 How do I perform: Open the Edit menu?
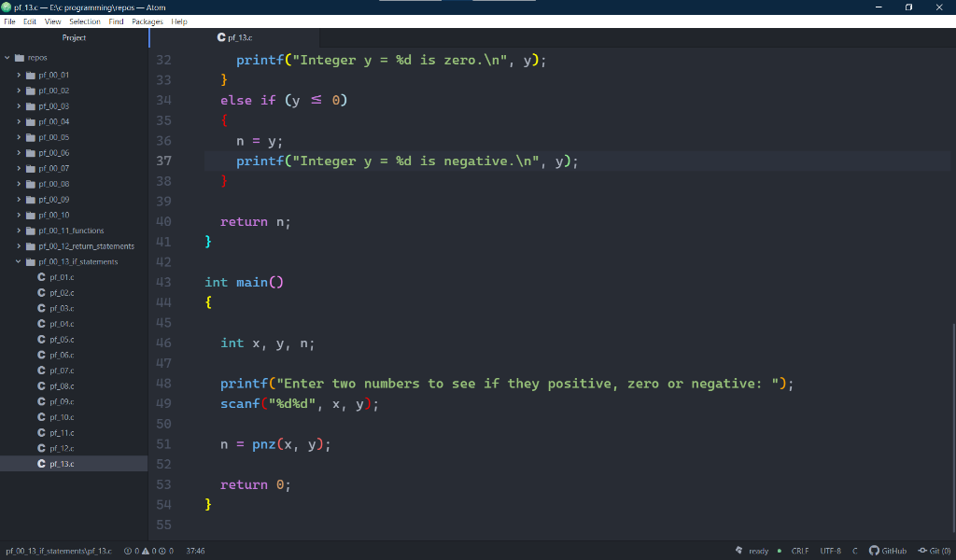tap(30, 21)
